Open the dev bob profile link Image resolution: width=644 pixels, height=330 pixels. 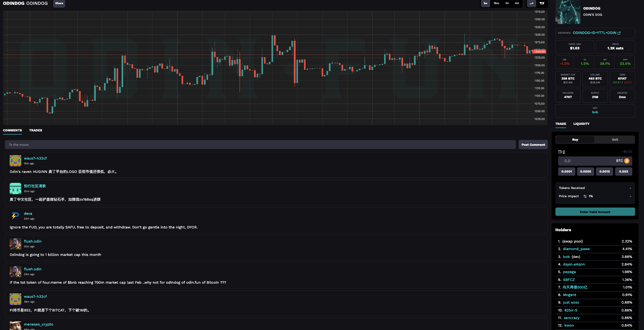595,112
